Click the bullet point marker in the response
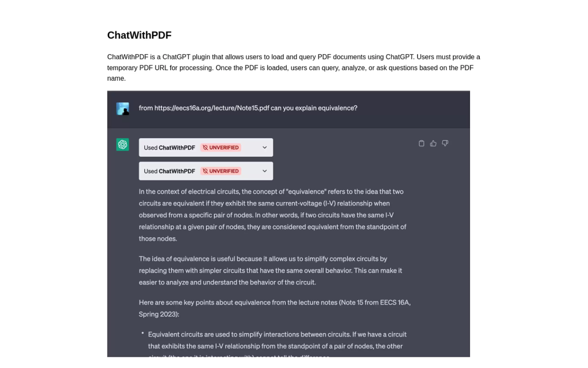This screenshot has width=588, height=368. pos(143,333)
